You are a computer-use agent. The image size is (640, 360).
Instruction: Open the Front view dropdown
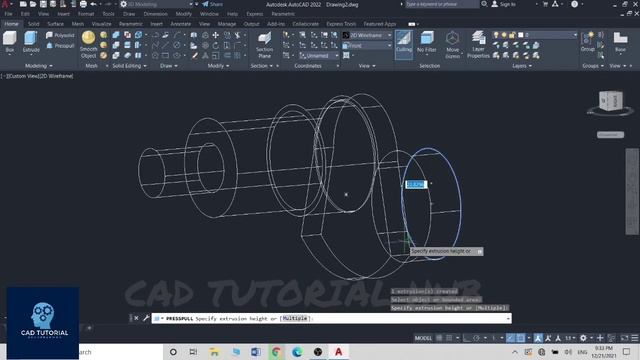367,46
